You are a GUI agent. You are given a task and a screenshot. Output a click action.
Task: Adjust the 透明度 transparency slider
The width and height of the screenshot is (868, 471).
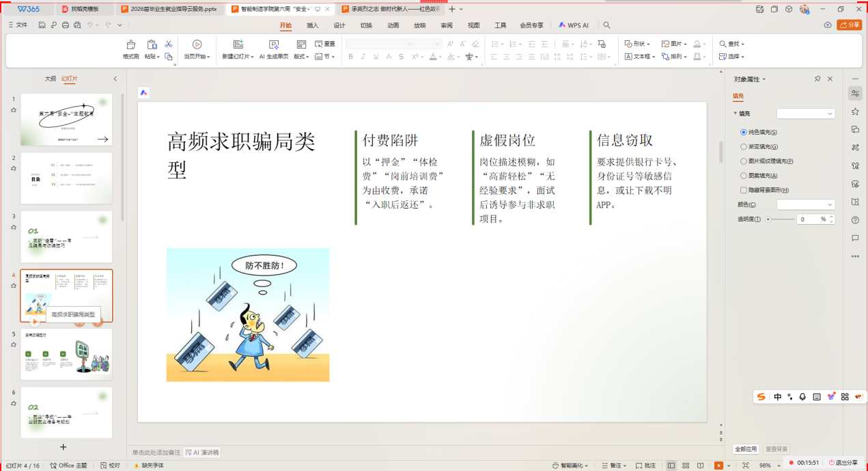[769, 219]
